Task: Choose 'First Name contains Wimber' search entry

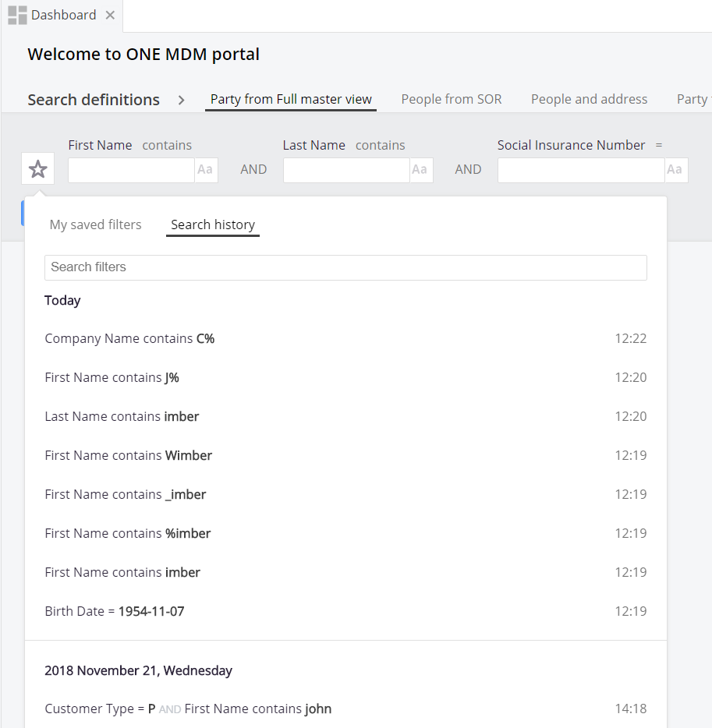Action: (129, 455)
